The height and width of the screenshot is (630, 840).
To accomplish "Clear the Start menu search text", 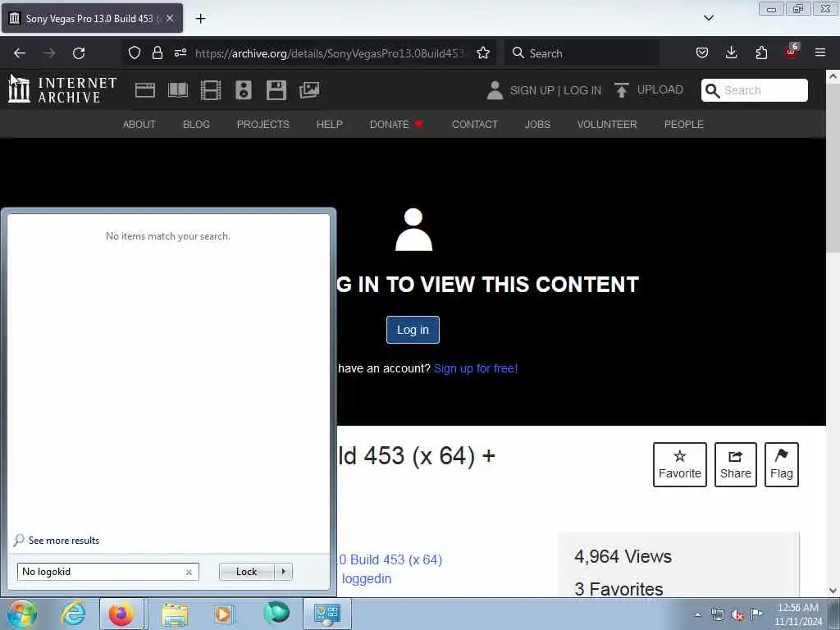I will (x=189, y=572).
